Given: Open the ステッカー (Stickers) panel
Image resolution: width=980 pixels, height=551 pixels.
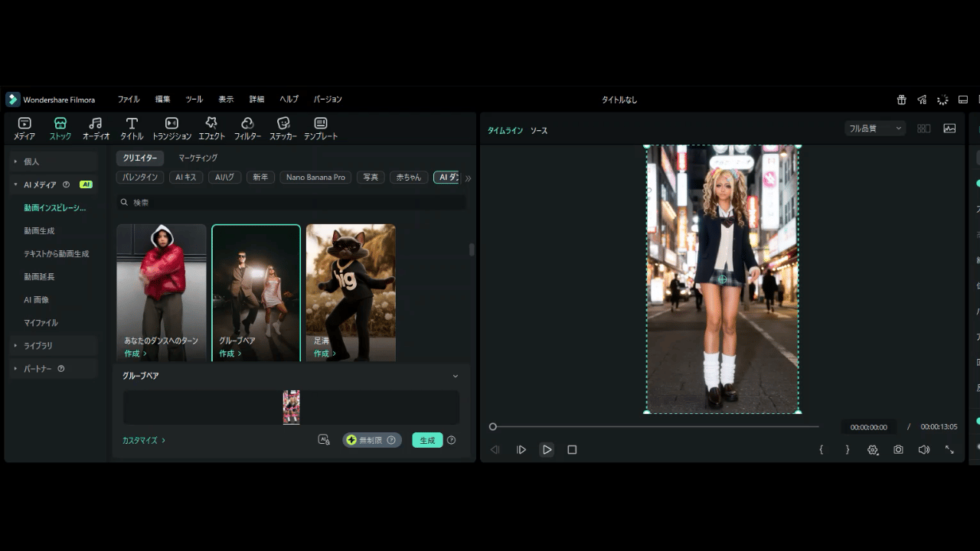Looking at the screenshot, I should 283,128.
